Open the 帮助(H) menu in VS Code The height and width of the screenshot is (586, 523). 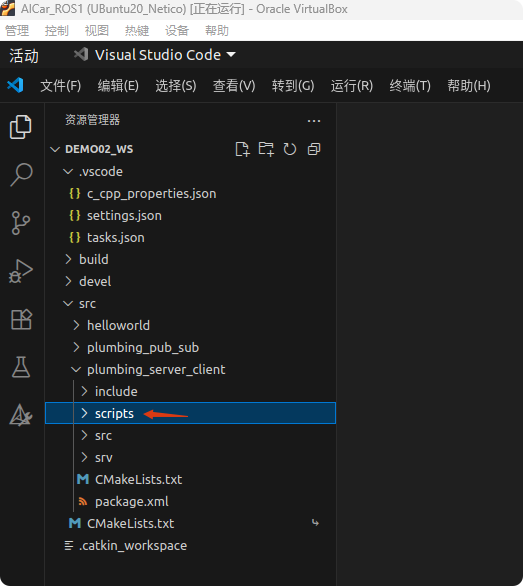tap(469, 86)
